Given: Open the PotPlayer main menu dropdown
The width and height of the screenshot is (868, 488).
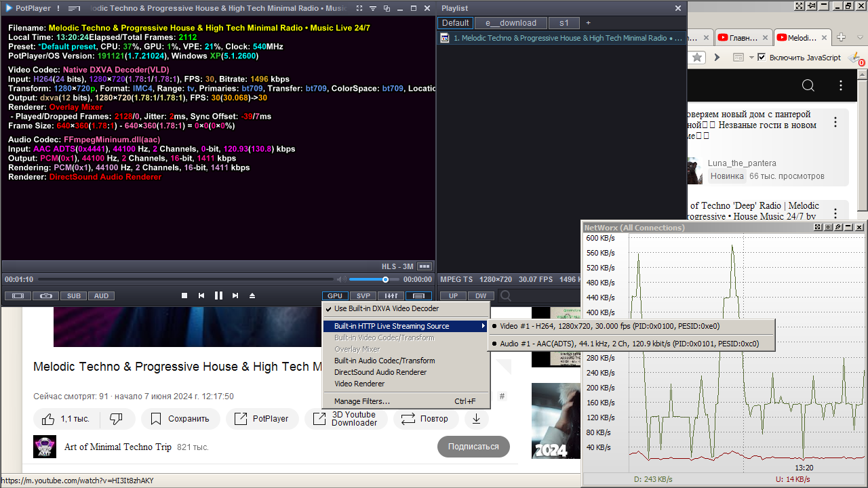Looking at the screenshot, I should tap(28, 8).
